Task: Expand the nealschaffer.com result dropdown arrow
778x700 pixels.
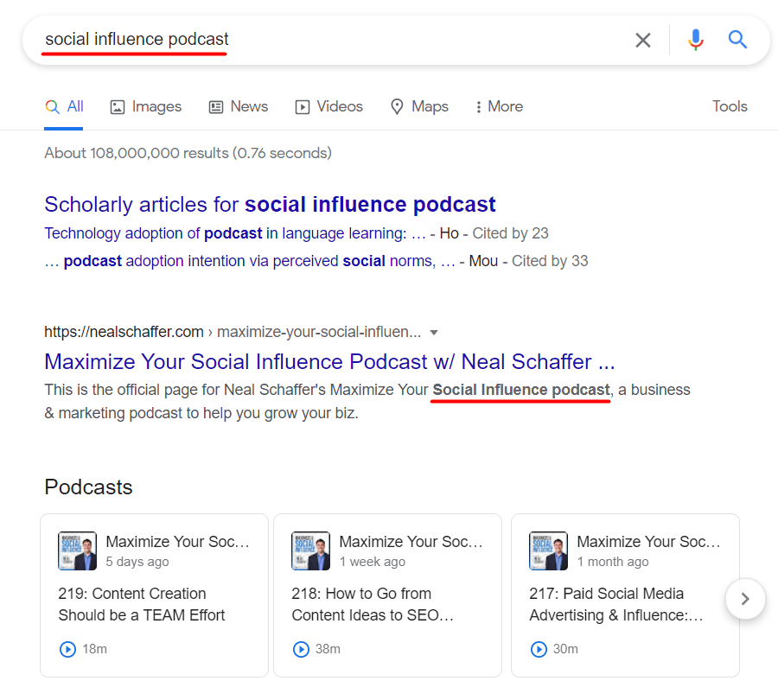Action: pos(434,333)
